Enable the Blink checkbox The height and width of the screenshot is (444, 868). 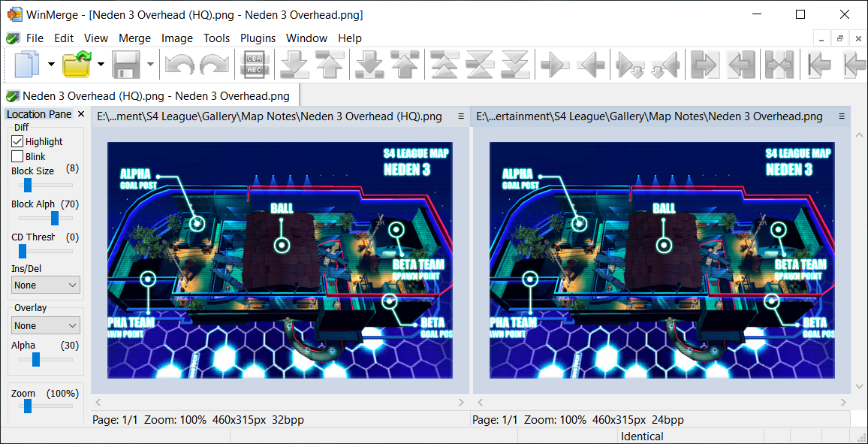point(17,157)
